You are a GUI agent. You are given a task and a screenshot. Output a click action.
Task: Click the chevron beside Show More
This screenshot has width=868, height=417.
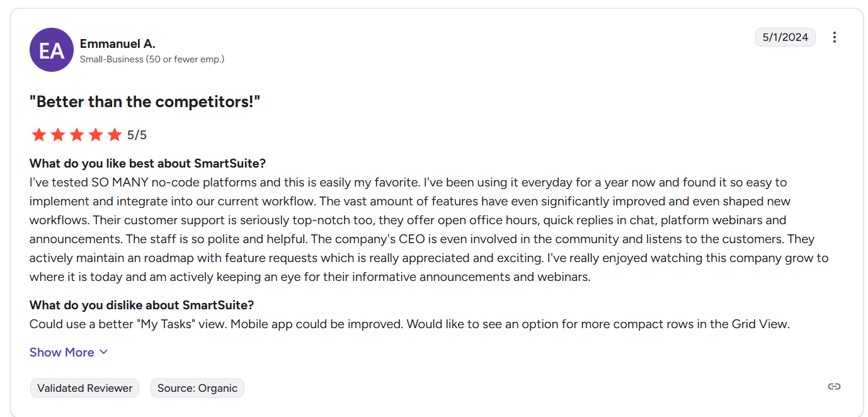(x=103, y=352)
